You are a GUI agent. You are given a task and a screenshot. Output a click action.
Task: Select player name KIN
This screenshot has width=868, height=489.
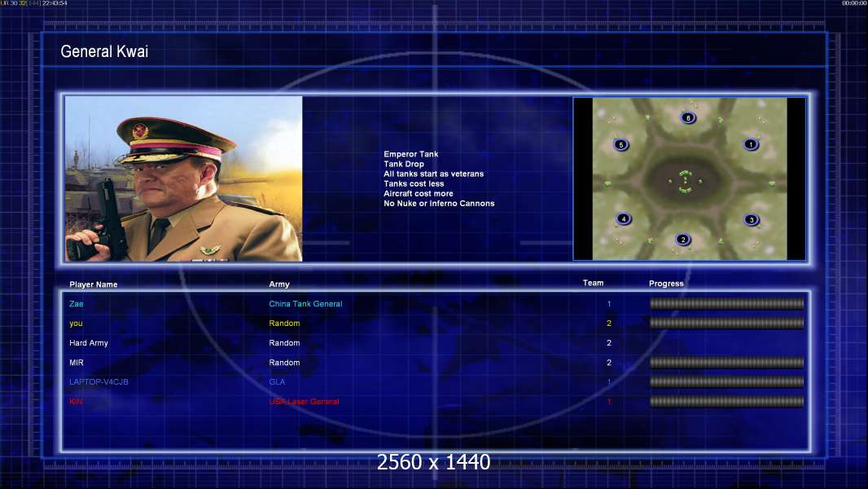(76, 402)
